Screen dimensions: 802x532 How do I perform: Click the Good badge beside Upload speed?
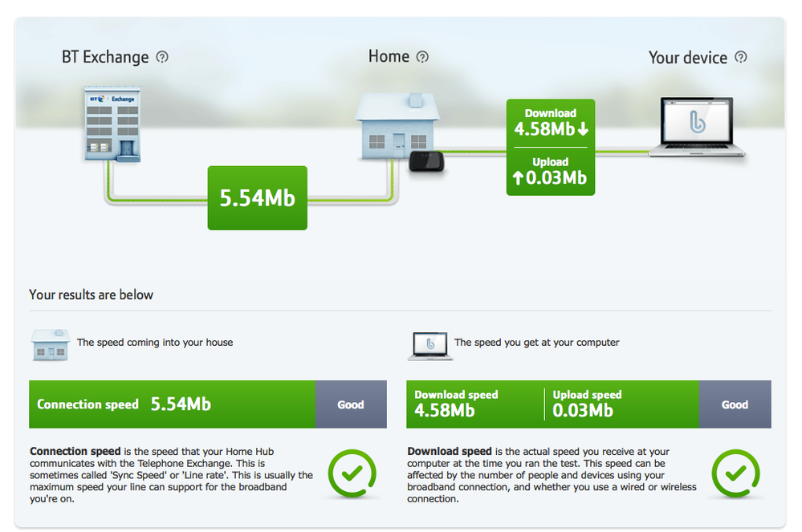(x=735, y=404)
